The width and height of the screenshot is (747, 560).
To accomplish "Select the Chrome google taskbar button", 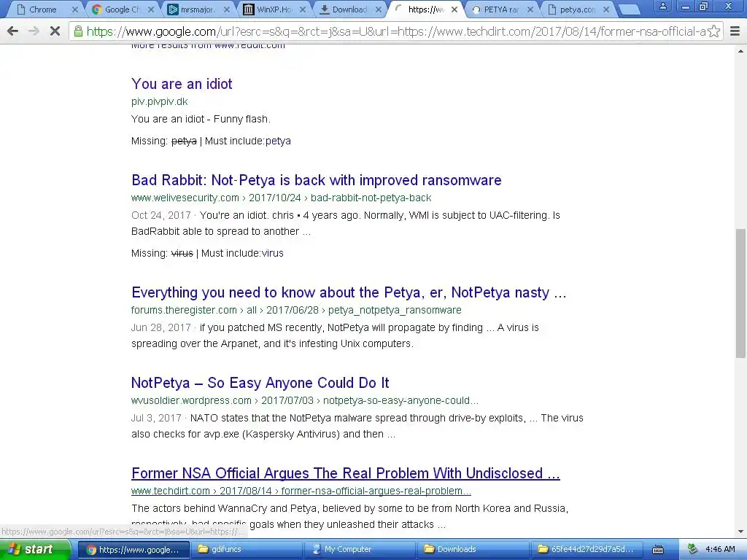I will pos(133,550).
